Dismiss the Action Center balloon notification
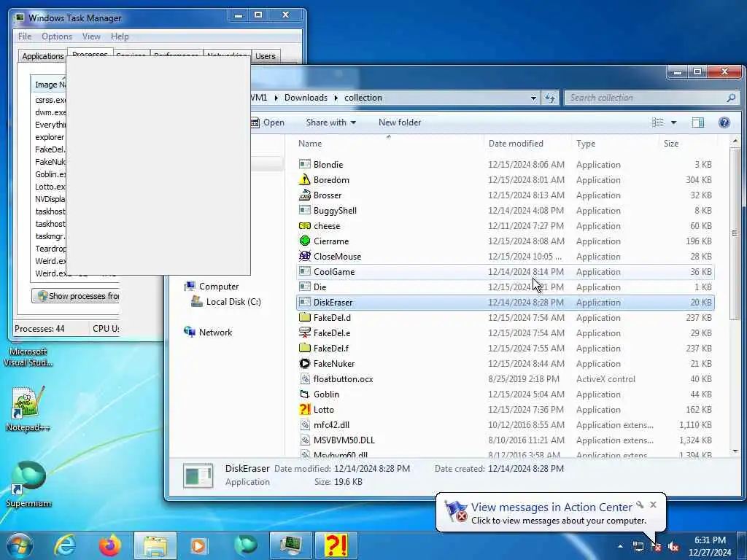 [653, 505]
